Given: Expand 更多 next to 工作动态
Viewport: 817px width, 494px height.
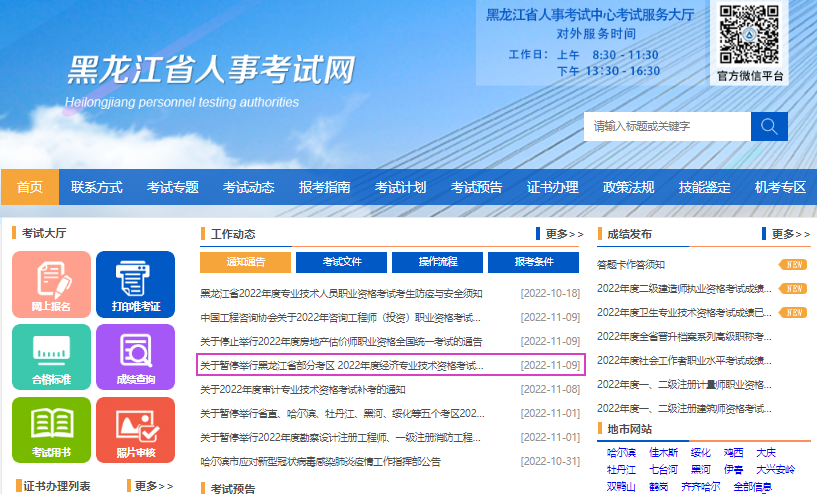Looking at the screenshot, I should 563,234.
